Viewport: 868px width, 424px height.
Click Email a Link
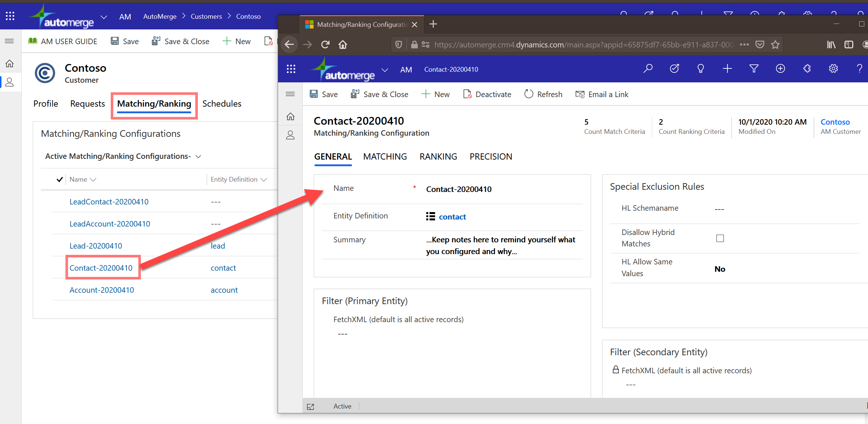(602, 95)
